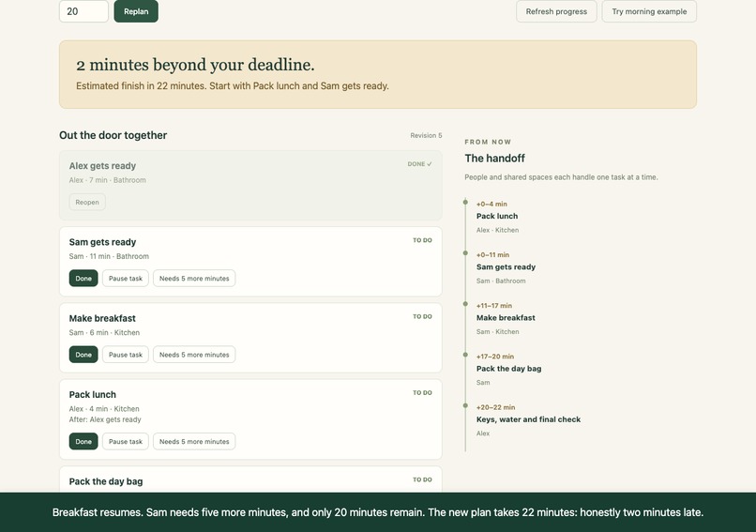Image resolution: width=756 pixels, height=532 pixels.
Task: Click TO DO status on Pack lunch card
Action: coord(422,392)
